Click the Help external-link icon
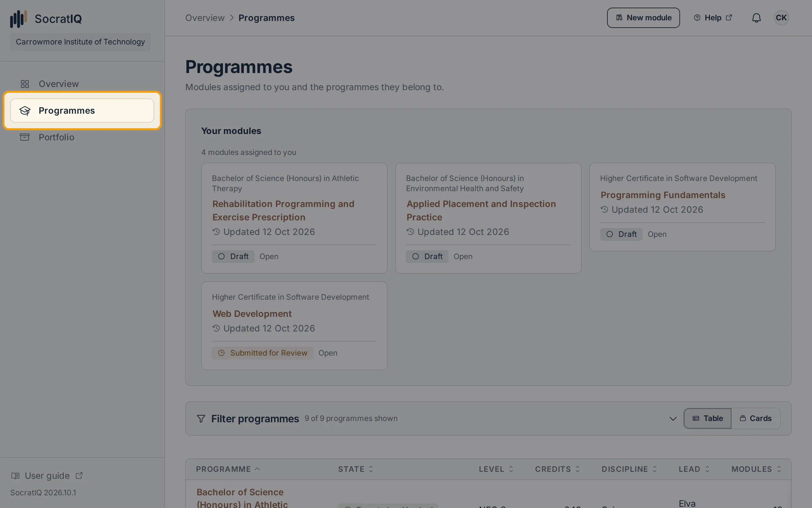Image resolution: width=812 pixels, height=508 pixels. click(729, 17)
